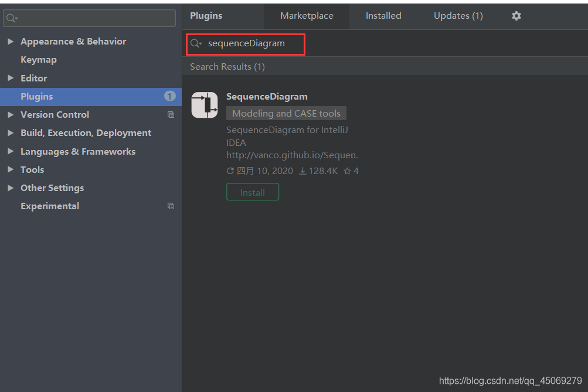Screen dimensions: 588x392
Task: Click the vanco.github.io URL text
Action: (292, 155)
